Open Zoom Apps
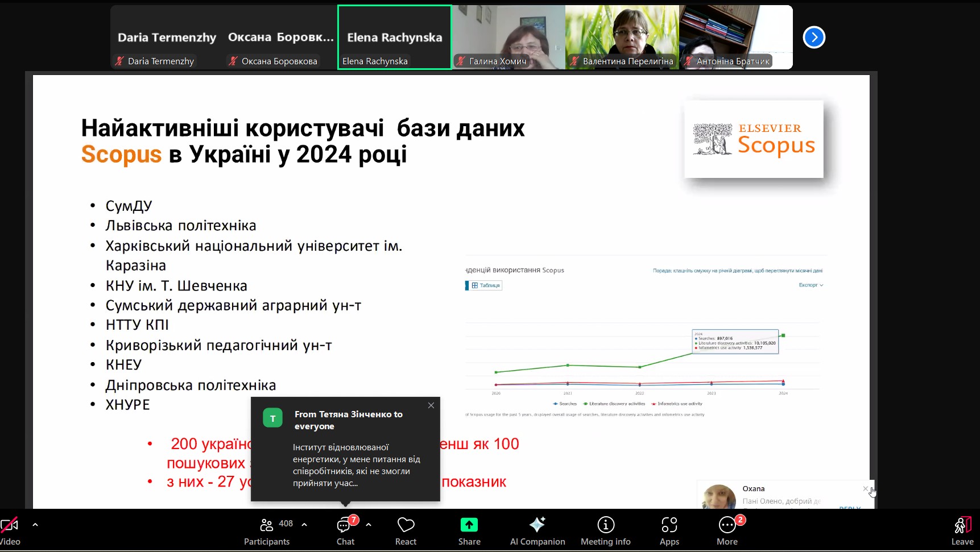Image resolution: width=980 pixels, height=552 pixels. (x=669, y=531)
